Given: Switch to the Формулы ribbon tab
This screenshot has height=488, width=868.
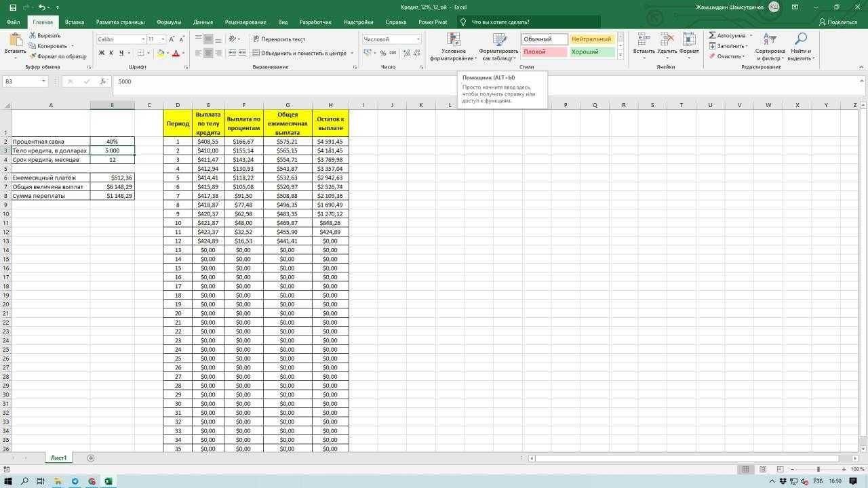Looking at the screenshot, I should point(169,22).
